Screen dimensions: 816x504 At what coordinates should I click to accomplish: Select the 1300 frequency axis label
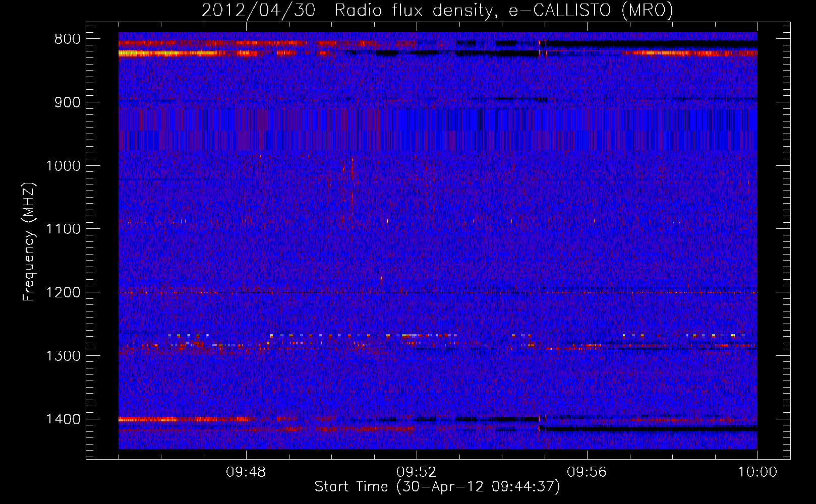tap(63, 356)
